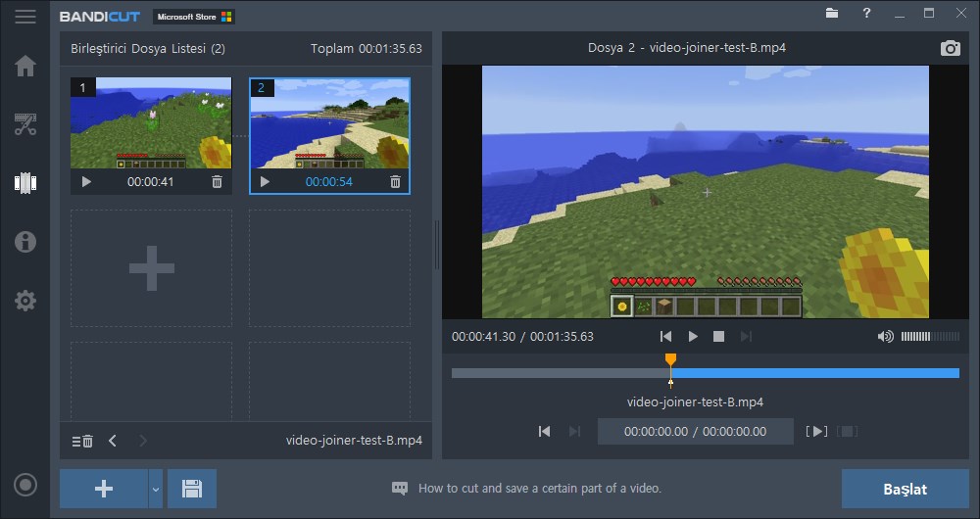Select clip 2 thumbnail
Image resolution: width=980 pixels, height=519 pixels.
pos(329,123)
